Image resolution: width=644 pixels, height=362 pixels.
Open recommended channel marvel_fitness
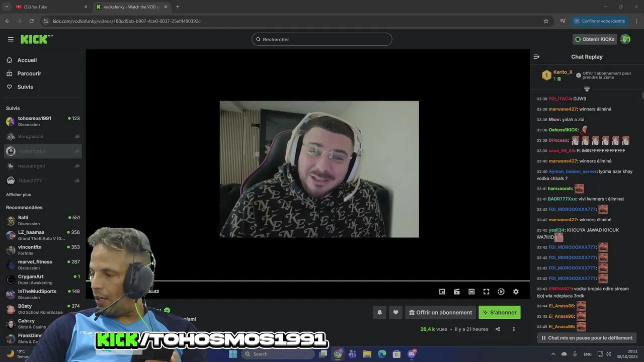43,264
